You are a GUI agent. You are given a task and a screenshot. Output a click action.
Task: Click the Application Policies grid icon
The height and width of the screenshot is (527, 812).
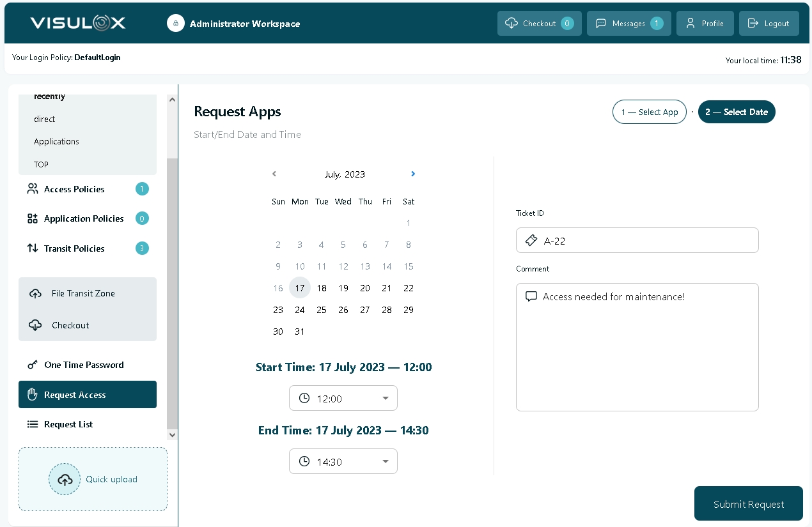pos(33,218)
